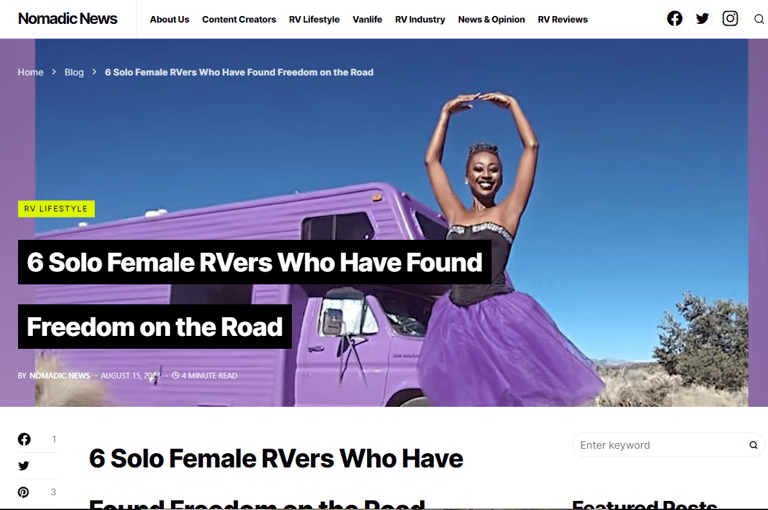Viewport: 768px width, 510px height.
Task: Click the keyword search submit icon
Action: coord(753,445)
